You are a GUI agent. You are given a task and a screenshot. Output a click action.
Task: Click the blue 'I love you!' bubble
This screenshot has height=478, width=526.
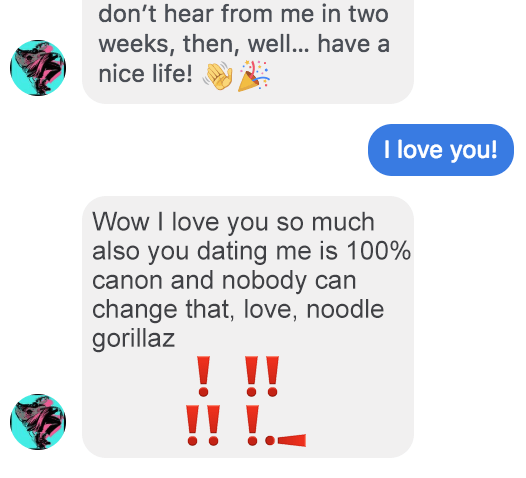pyautogui.click(x=440, y=150)
